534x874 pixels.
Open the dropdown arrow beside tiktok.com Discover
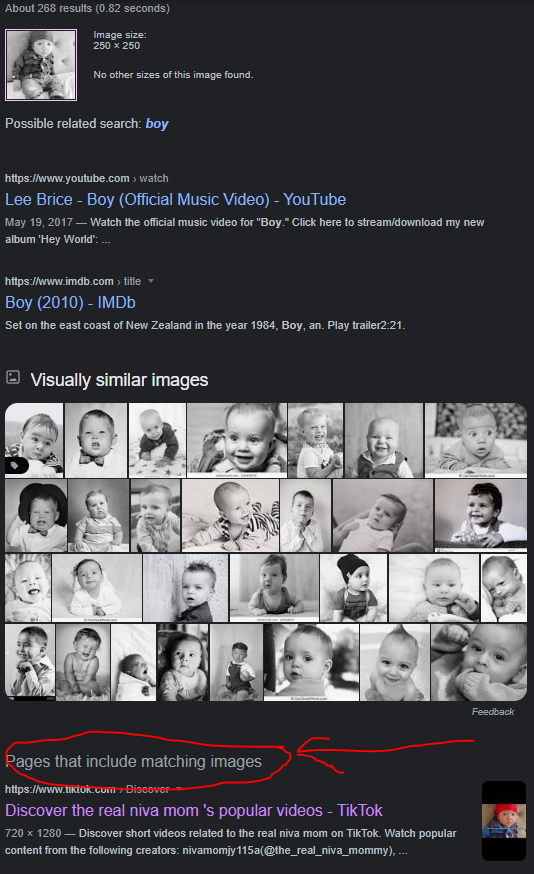[179, 789]
